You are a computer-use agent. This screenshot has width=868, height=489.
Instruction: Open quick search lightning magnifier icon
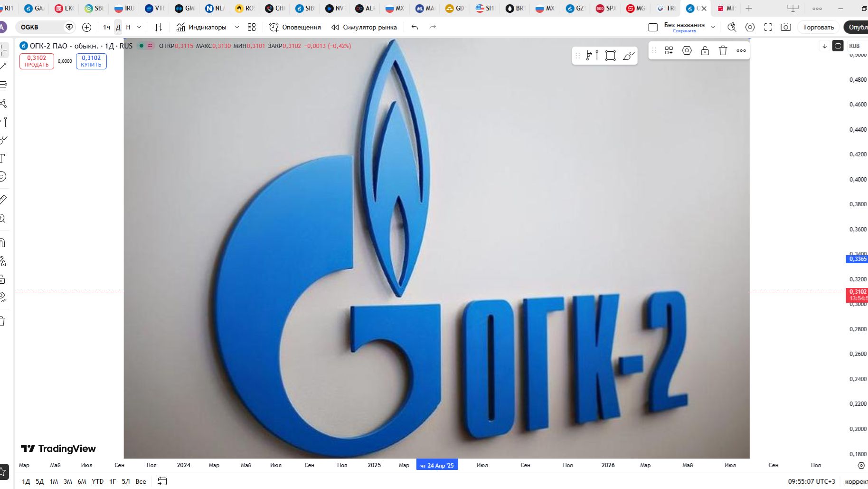click(732, 27)
